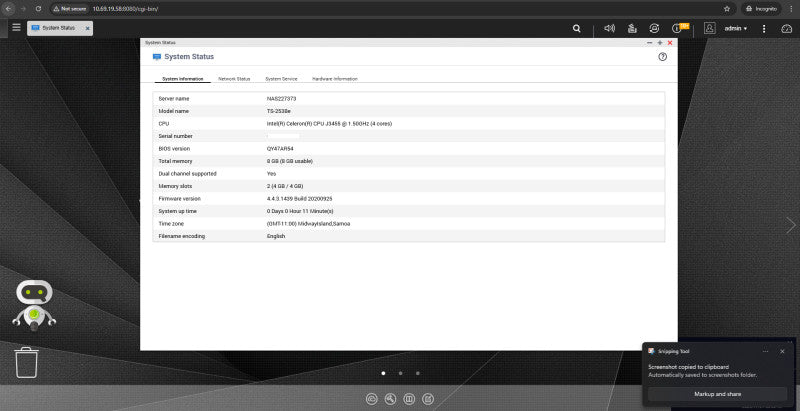Click the Filename encoding value English
Image resolution: width=800 pixels, height=411 pixels.
[x=276, y=236]
